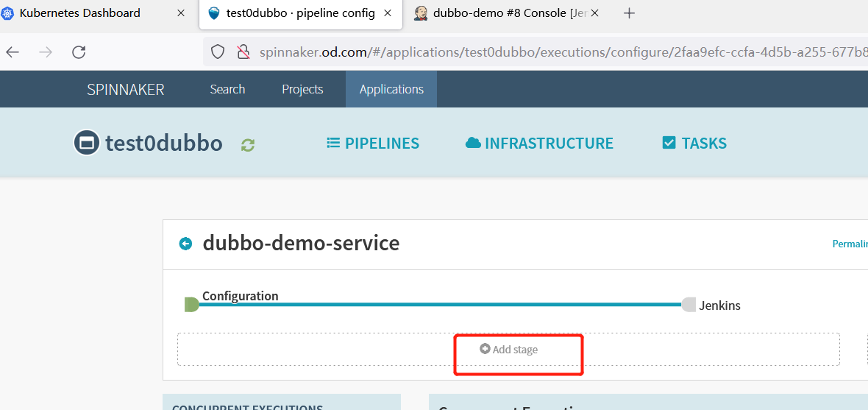Click the back arrow beside dubbo-demo-service
Viewport: 868px width, 410px height.
pos(185,243)
